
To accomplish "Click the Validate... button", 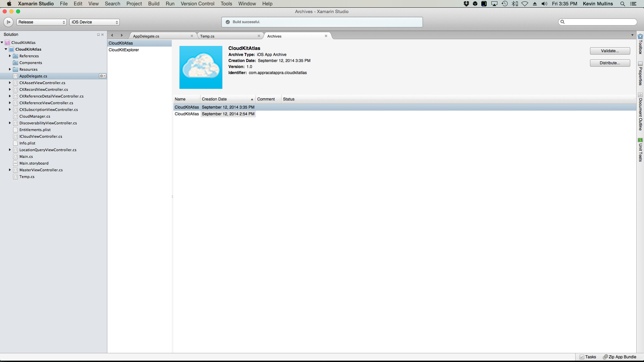I will pyautogui.click(x=609, y=51).
